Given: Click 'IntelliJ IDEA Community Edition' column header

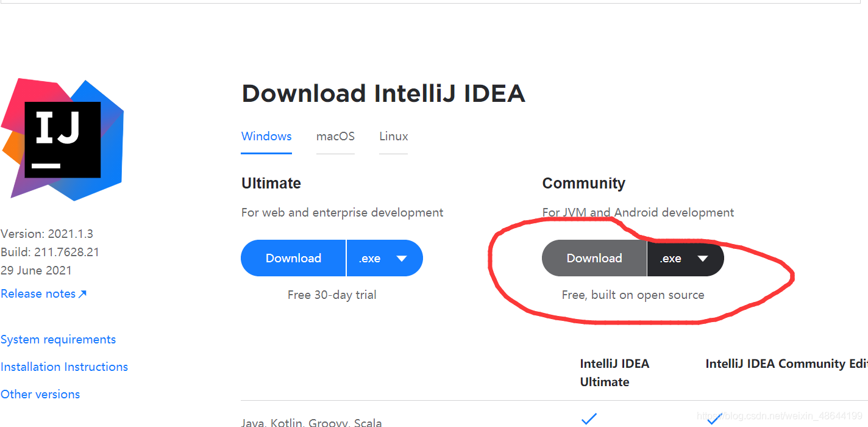Looking at the screenshot, I should [x=786, y=364].
